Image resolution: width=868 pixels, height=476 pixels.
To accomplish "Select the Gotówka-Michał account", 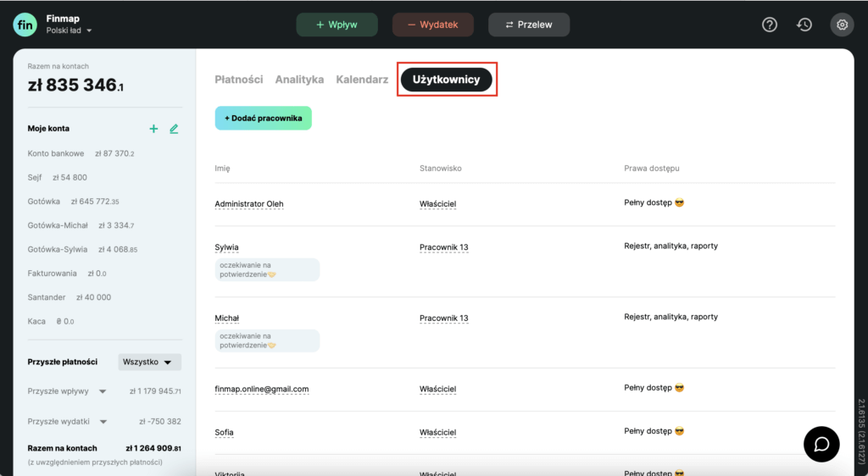I will pos(81,225).
